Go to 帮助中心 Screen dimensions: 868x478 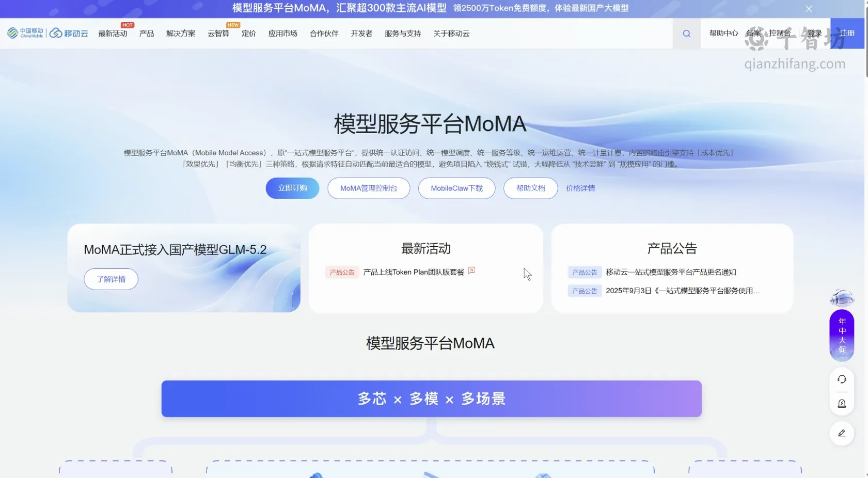(x=723, y=33)
